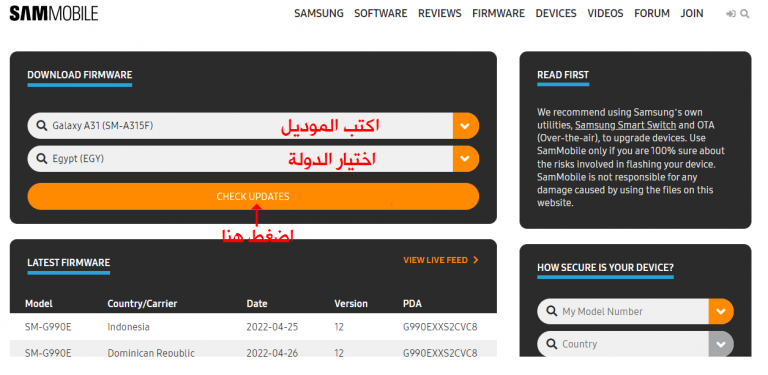The height and width of the screenshot is (375, 768).
Task: Open the DEVICES menu item
Action: (x=556, y=14)
